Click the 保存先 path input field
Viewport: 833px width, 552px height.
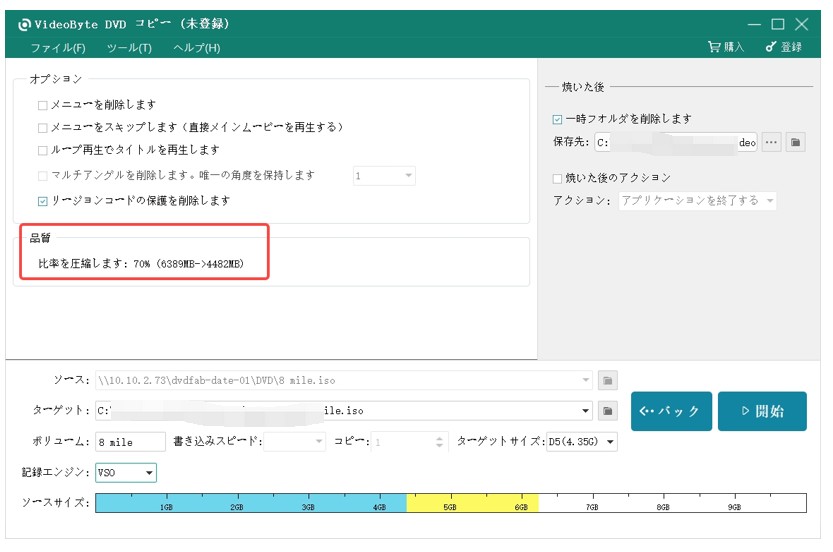[676, 142]
